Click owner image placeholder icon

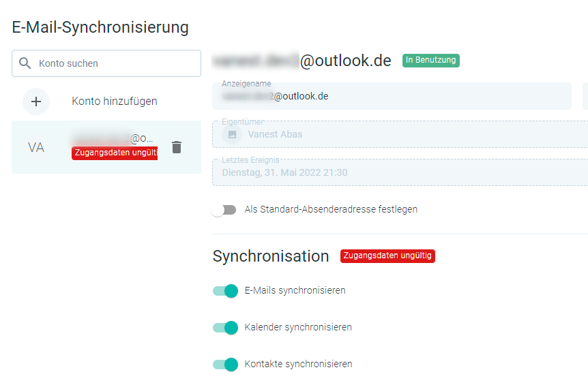point(232,134)
